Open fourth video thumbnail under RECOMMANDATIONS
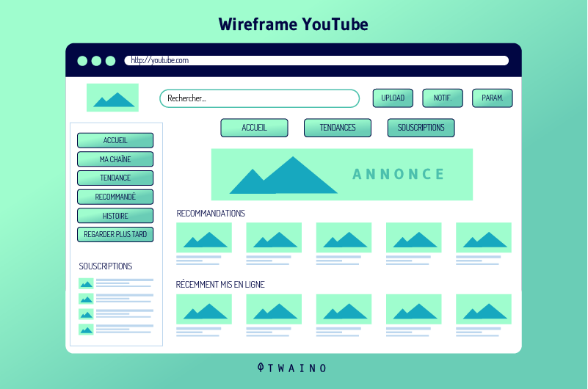The image size is (588, 389). (x=413, y=238)
